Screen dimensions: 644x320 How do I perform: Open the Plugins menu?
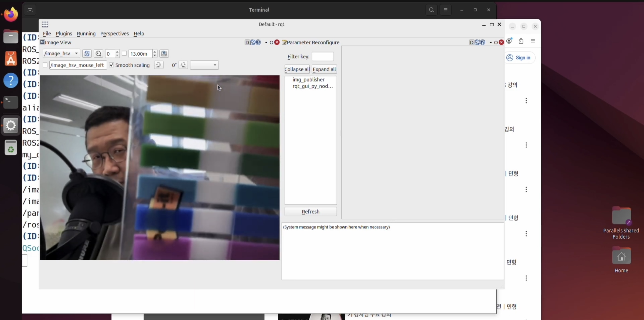coord(64,33)
